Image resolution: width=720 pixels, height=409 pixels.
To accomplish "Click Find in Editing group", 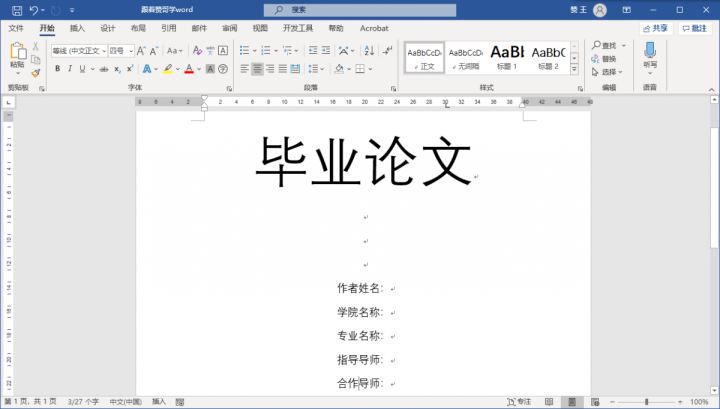I will (605, 45).
